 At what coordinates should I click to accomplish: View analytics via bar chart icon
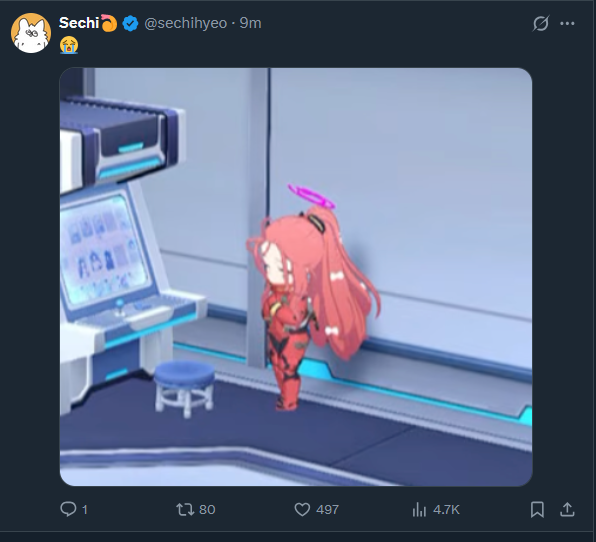[x=419, y=509]
